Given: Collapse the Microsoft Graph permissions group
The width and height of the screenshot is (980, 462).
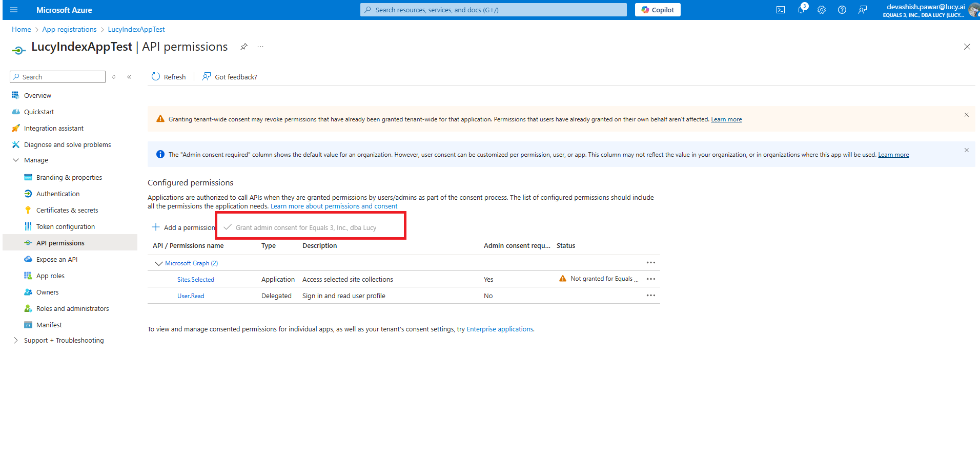Looking at the screenshot, I should tap(158, 263).
